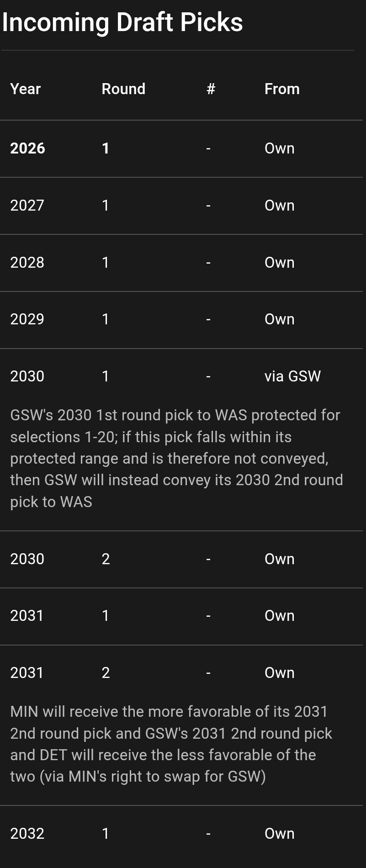Click the MIN swap rights note
The height and width of the screenshot is (868, 366).
171,744
